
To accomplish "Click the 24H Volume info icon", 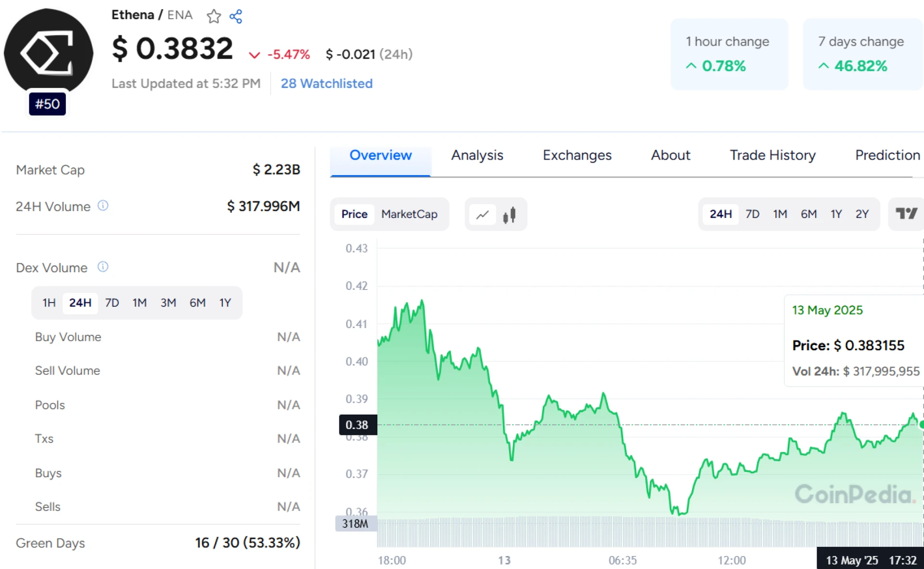I will pos(103,206).
